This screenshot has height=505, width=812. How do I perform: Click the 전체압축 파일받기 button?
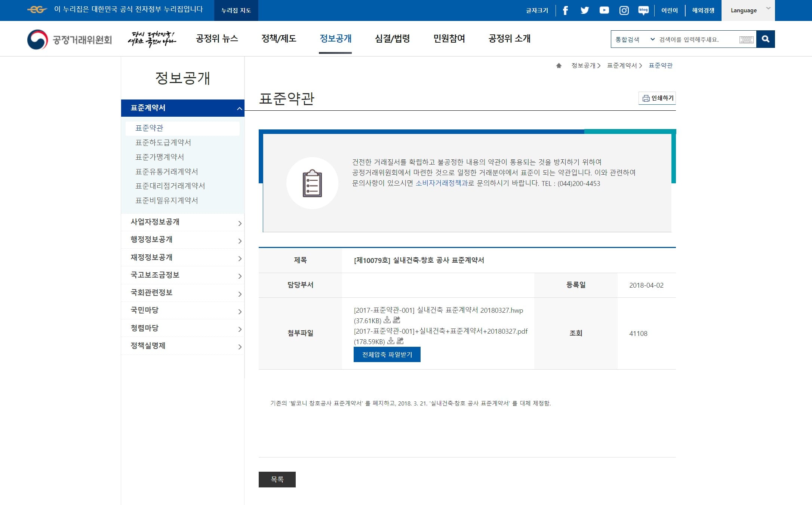click(x=387, y=354)
